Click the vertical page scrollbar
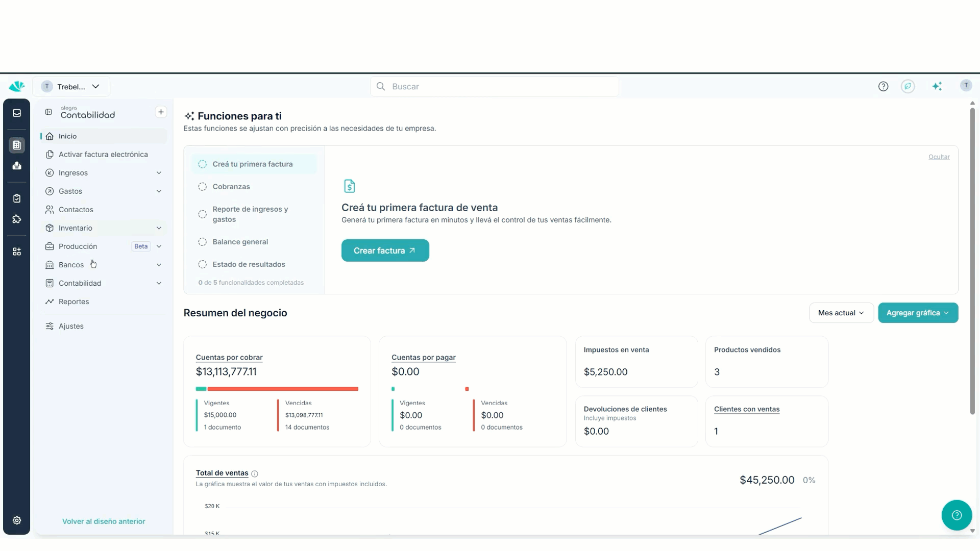This screenshot has height=551, width=980. (972, 260)
